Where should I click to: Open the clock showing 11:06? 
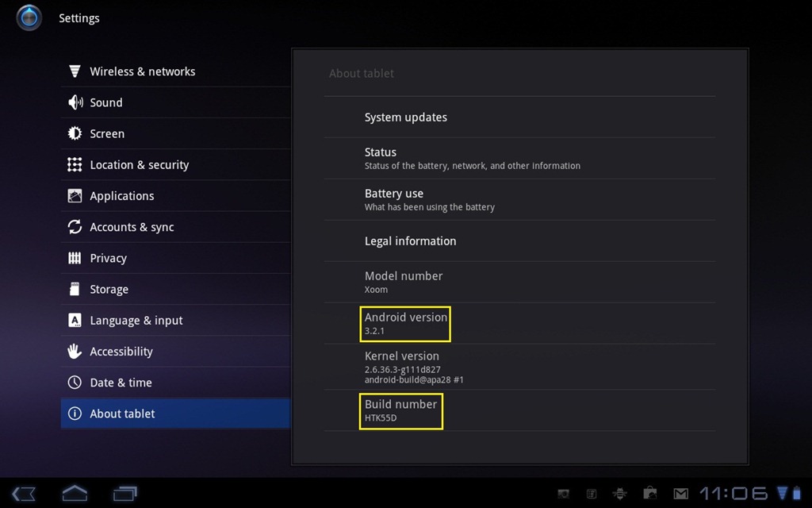(x=733, y=493)
